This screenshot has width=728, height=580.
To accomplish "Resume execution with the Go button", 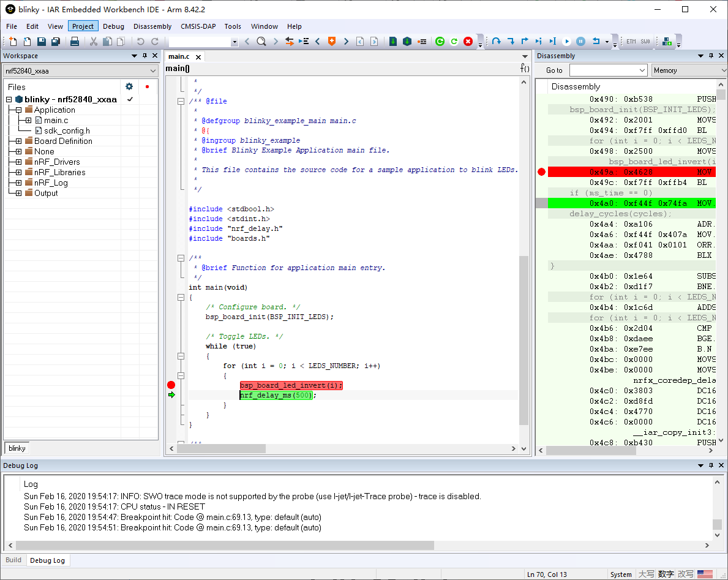I will (x=566, y=41).
